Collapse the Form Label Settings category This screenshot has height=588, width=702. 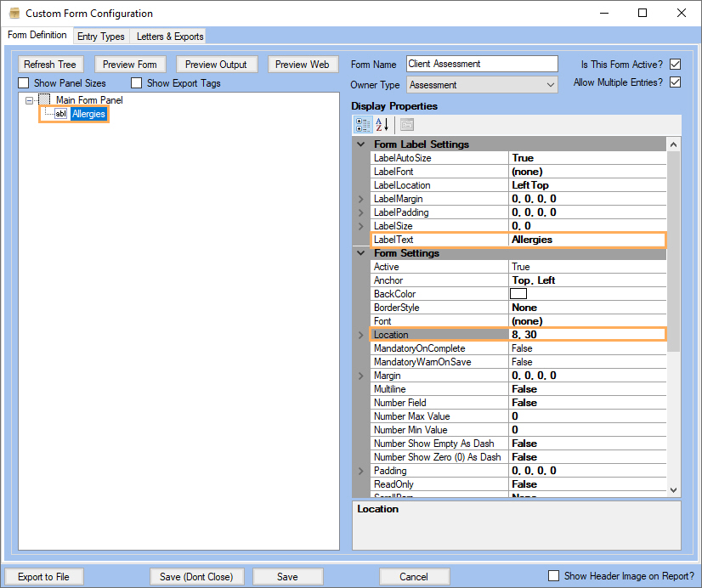click(361, 144)
